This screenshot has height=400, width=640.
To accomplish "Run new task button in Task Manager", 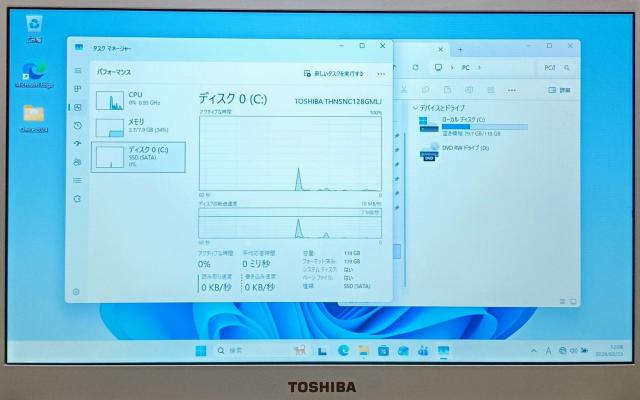I will pyautogui.click(x=333, y=73).
